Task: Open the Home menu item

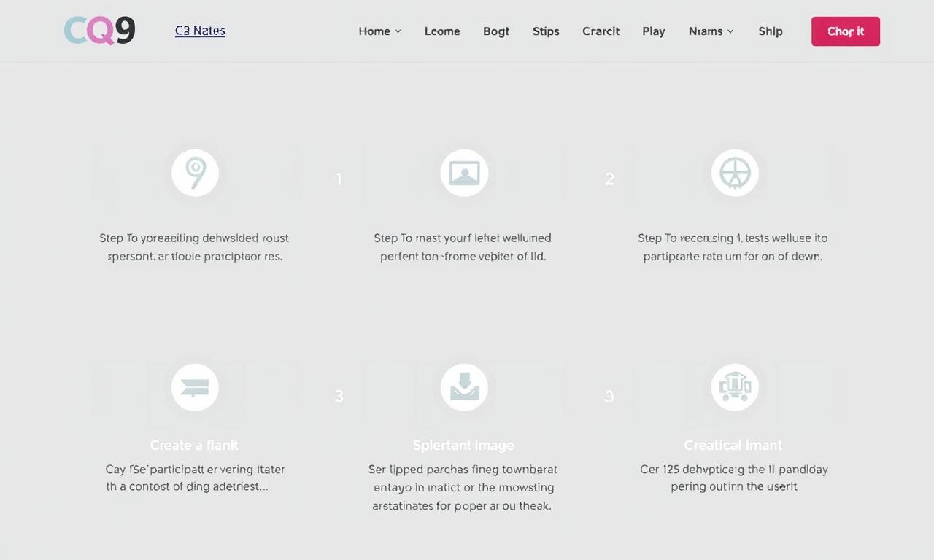Action: pos(374,31)
